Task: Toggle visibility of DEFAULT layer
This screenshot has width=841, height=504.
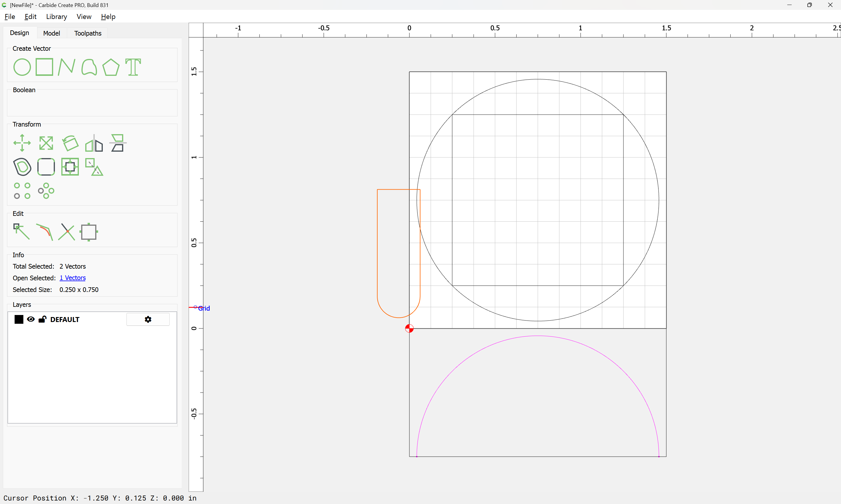Action: pos(31,319)
